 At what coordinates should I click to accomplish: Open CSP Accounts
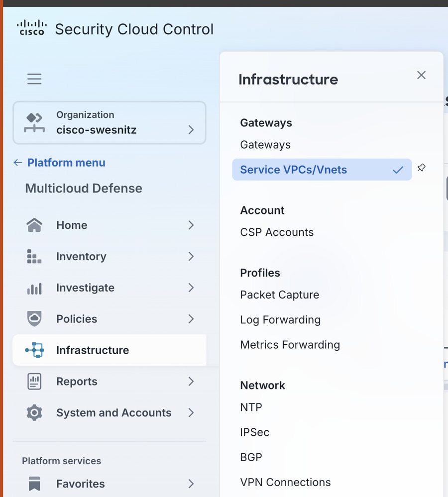277,232
